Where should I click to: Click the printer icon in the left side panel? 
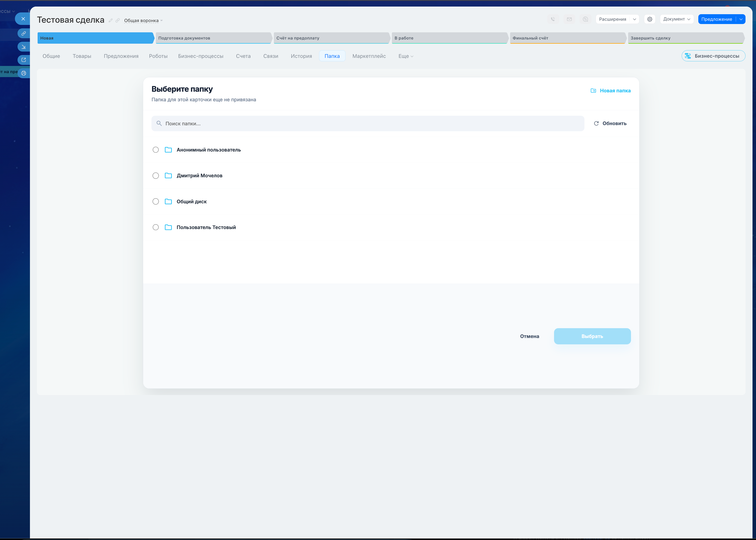click(x=24, y=73)
